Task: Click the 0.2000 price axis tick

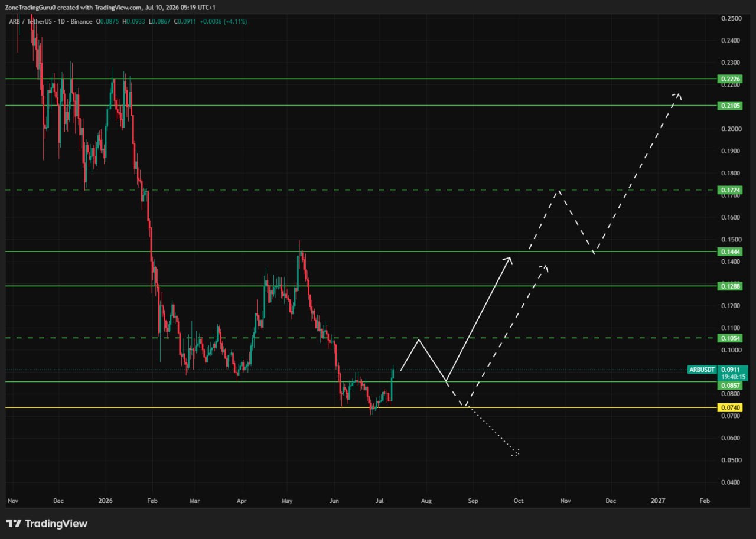Action: click(730, 129)
